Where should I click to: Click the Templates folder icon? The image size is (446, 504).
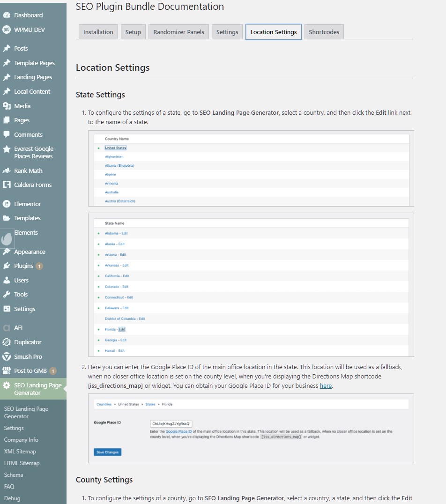coord(7,218)
